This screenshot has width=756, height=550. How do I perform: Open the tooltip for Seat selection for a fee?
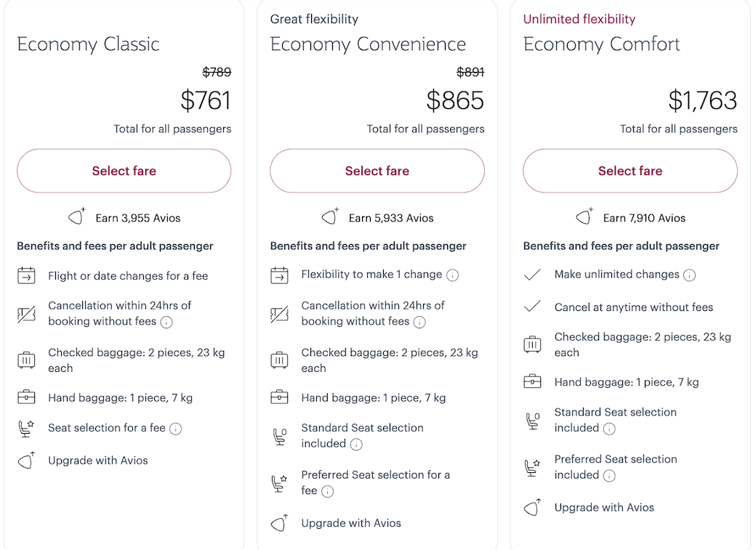(175, 429)
